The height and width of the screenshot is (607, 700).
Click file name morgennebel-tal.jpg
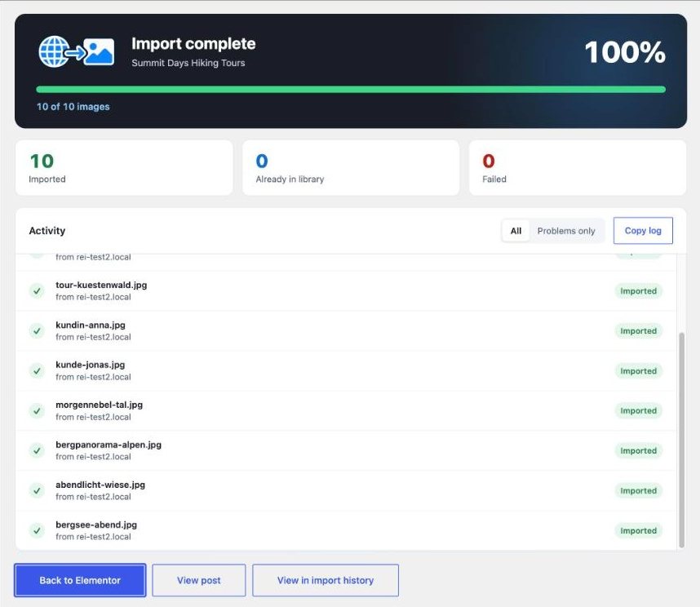tap(99, 405)
